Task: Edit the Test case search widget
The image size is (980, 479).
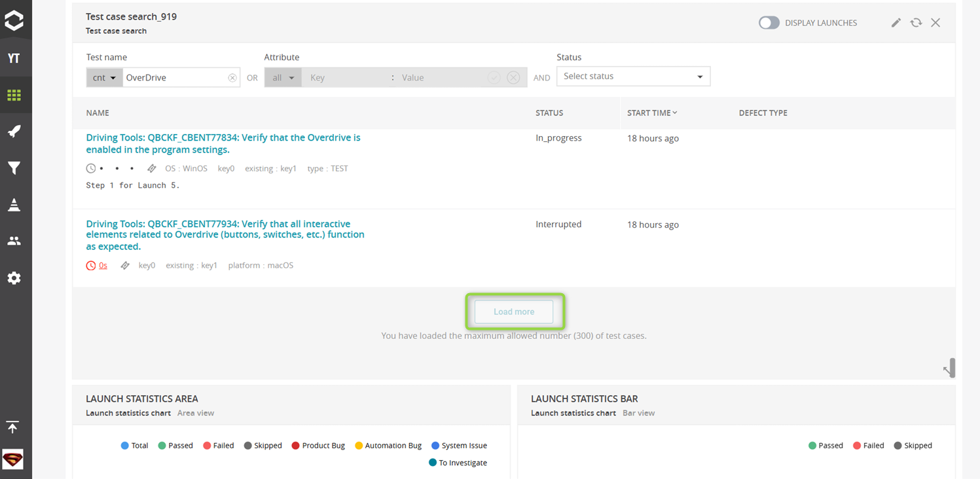Action: [x=896, y=23]
